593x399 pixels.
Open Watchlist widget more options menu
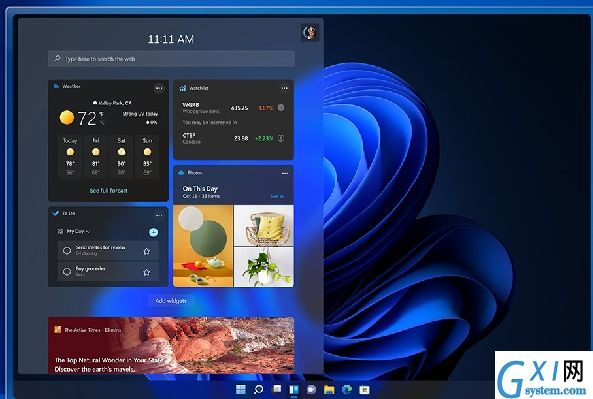[284, 88]
